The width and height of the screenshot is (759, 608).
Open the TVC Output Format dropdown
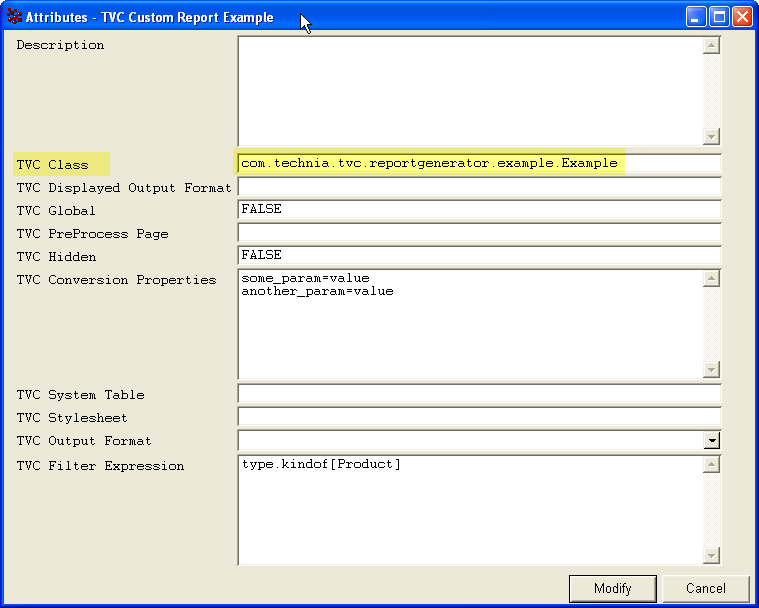(712, 441)
